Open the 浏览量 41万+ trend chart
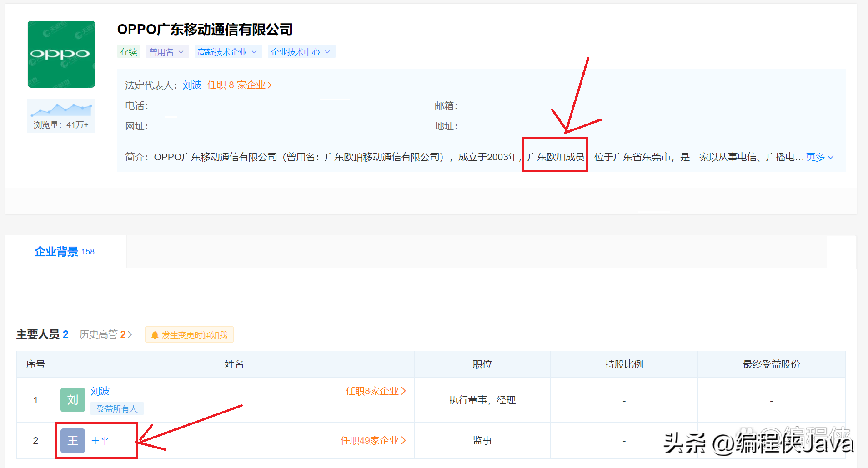The height and width of the screenshot is (468, 868). click(x=61, y=116)
